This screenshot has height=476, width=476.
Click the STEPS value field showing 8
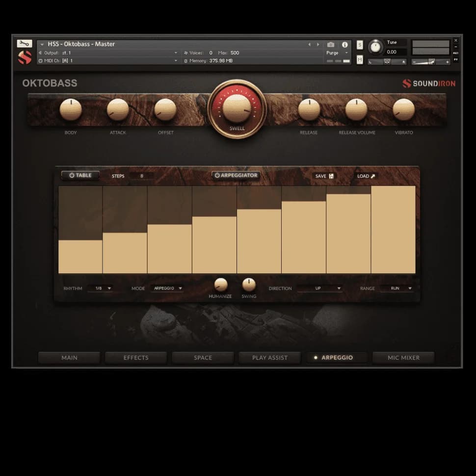(x=141, y=176)
